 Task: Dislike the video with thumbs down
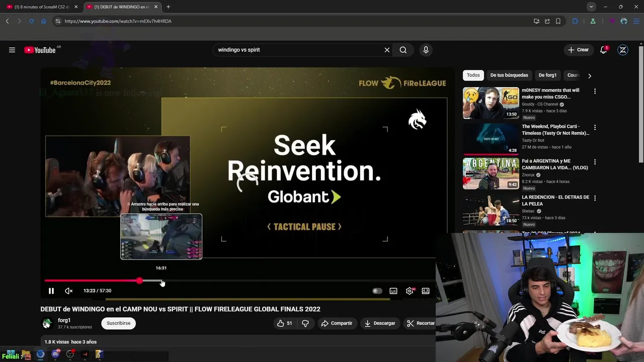[x=305, y=323]
